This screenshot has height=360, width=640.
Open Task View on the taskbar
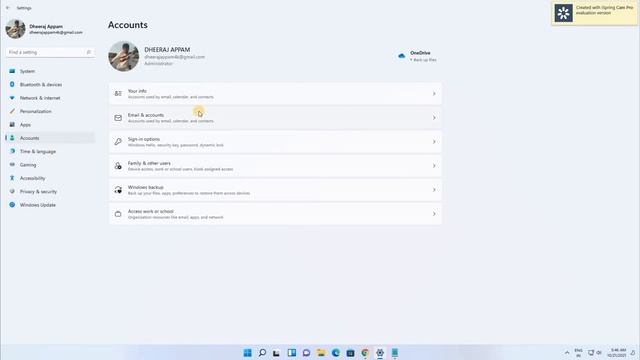pos(277,353)
